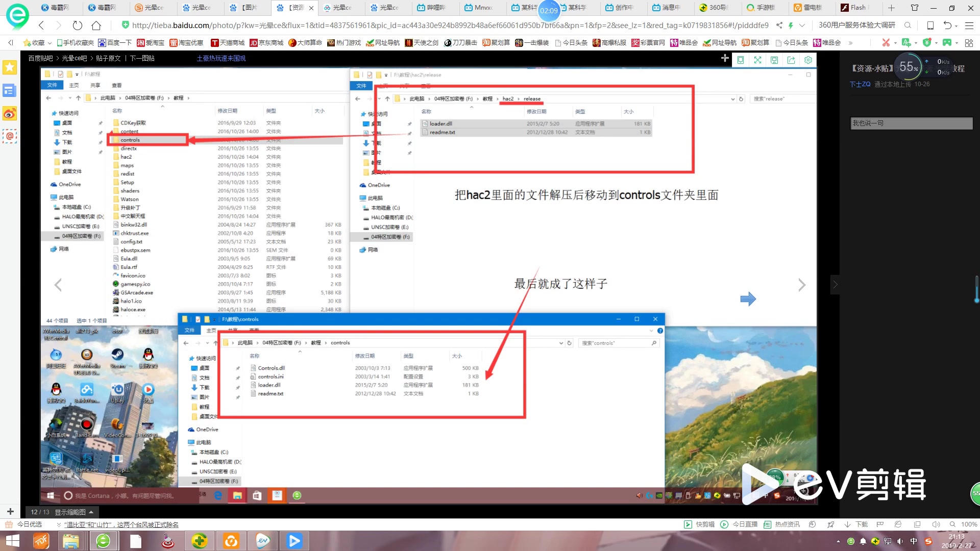Expand 显示缩略图 thumbnail strip
980x551 pixels.
point(74,512)
